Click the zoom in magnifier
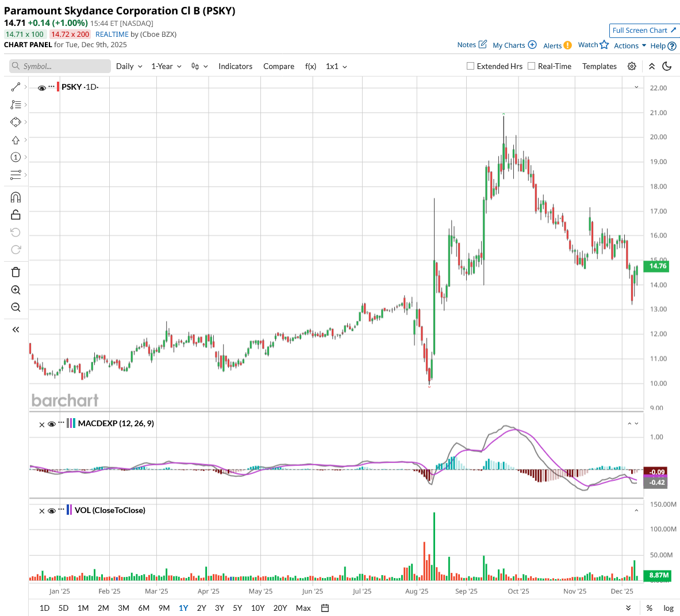Screen dimensions: 680x616 (16, 290)
